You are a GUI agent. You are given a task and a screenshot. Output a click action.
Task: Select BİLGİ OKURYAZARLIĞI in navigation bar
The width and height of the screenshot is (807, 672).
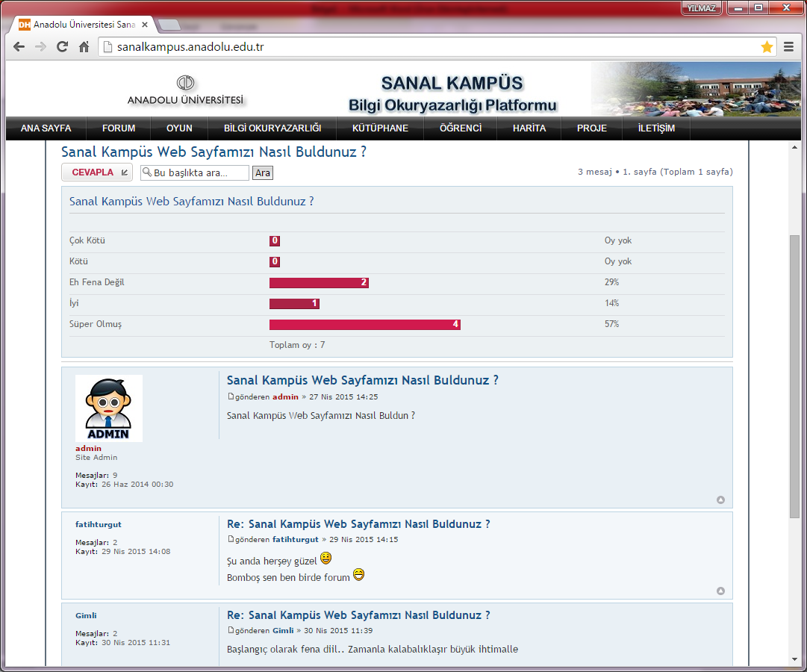[x=272, y=128]
